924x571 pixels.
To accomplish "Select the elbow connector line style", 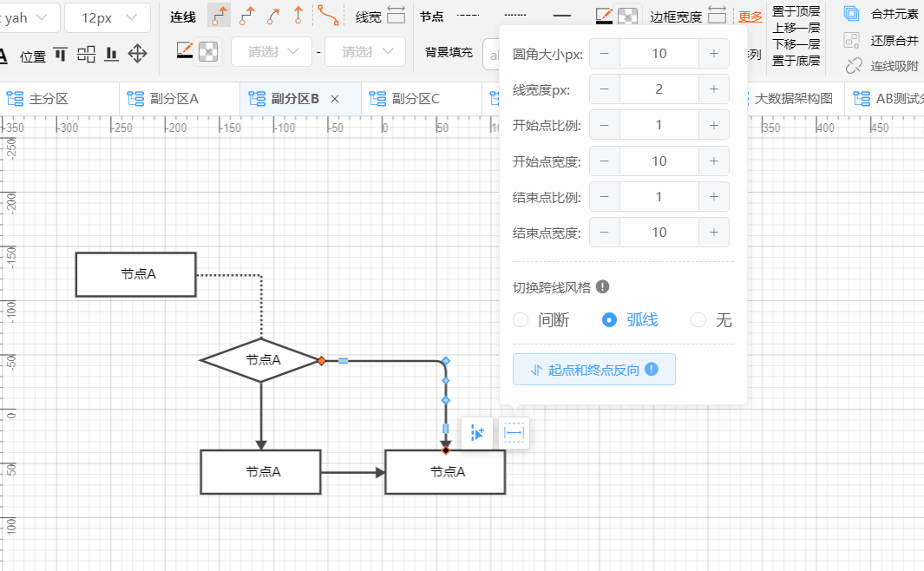I will click(218, 15).
